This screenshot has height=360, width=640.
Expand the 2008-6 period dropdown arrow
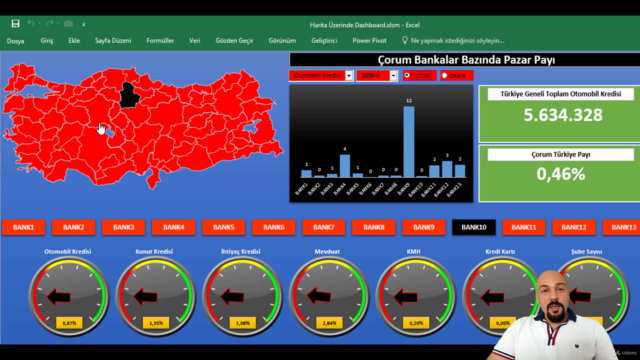[x=393, y=76]
